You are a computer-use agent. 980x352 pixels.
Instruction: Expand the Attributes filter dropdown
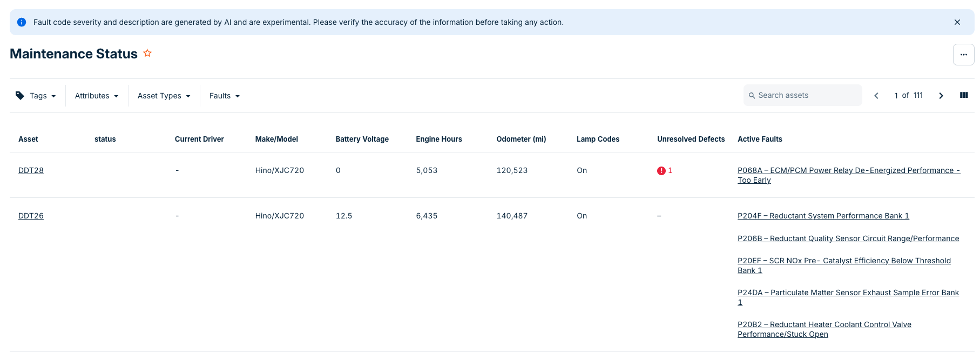pyautogui.click(x=97, y=96)
